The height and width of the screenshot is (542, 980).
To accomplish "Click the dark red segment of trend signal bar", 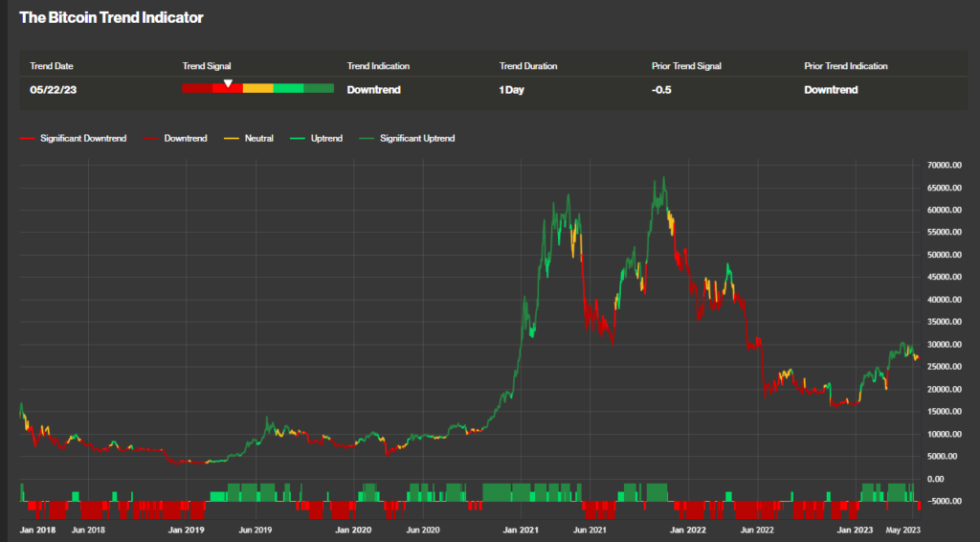I will click(196, 89).
